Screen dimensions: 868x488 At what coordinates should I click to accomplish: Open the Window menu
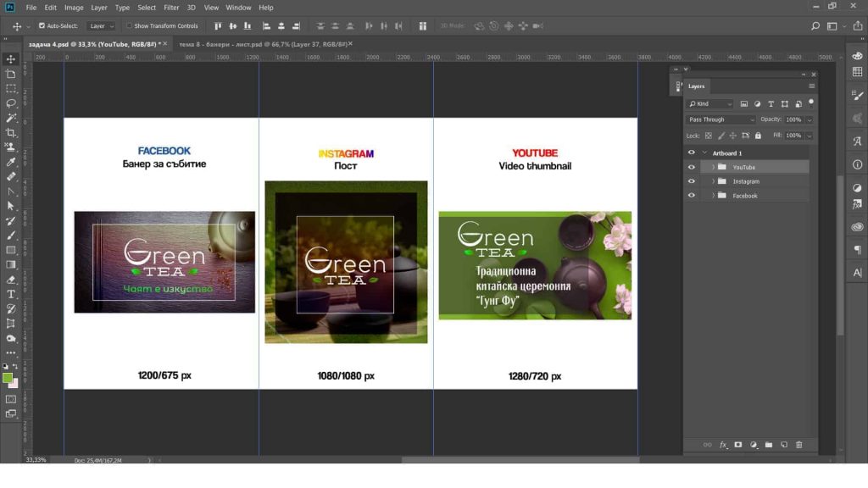(238, 8)
